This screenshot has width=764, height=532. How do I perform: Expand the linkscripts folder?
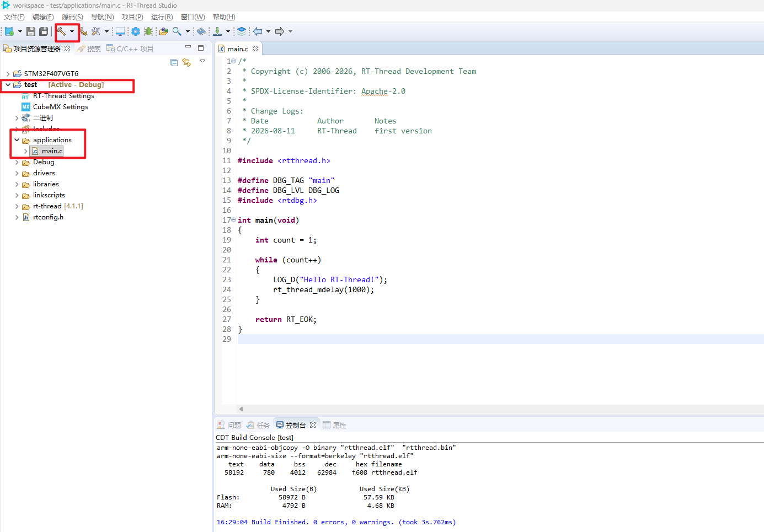(17, 195)
